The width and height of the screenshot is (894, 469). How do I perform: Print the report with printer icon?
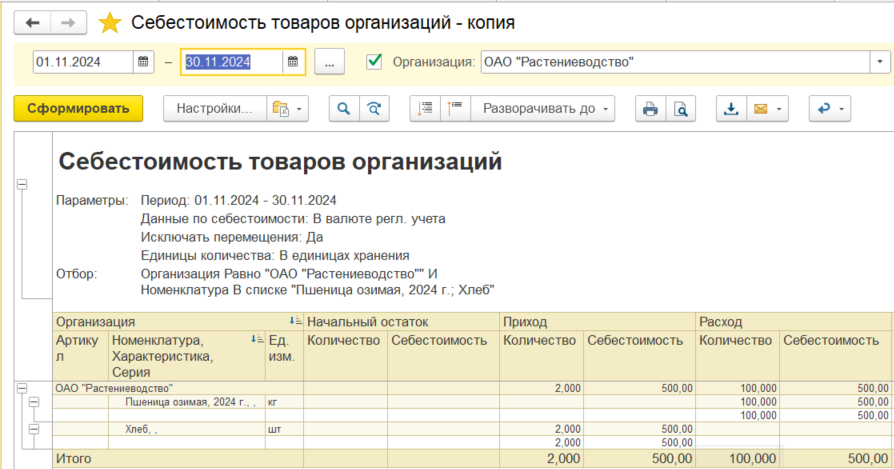tap(650, 108)
